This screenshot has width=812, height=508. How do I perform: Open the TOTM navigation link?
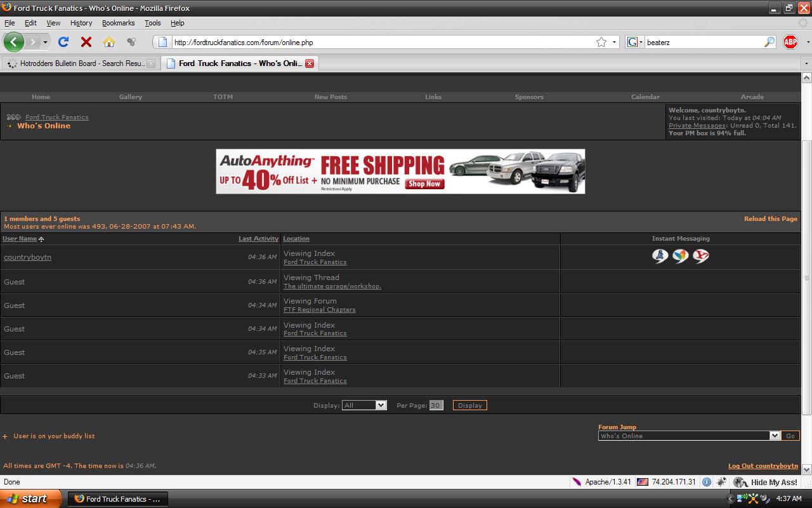point(223,97)
